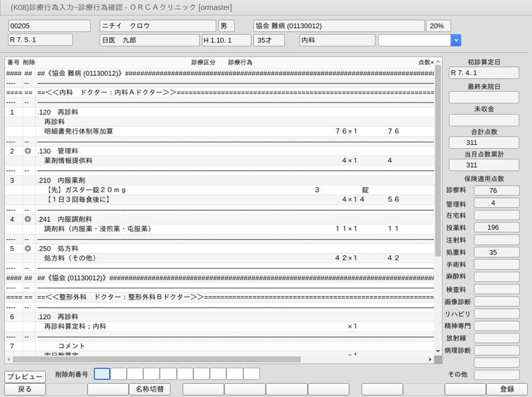Click the vertical scrollbar down arrow

click(438, 351)
